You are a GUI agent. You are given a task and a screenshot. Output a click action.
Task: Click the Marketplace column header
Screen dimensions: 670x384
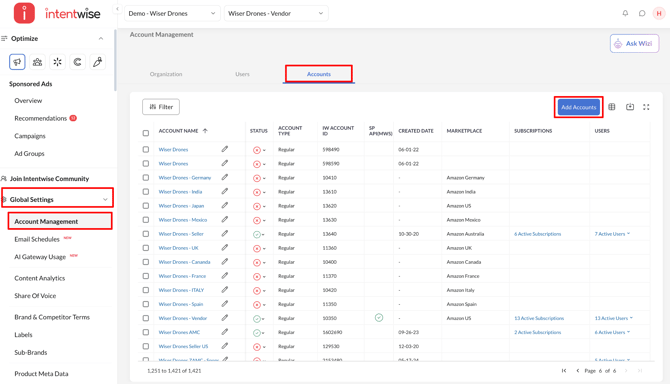pyautogui.click(x=464, y=131)
